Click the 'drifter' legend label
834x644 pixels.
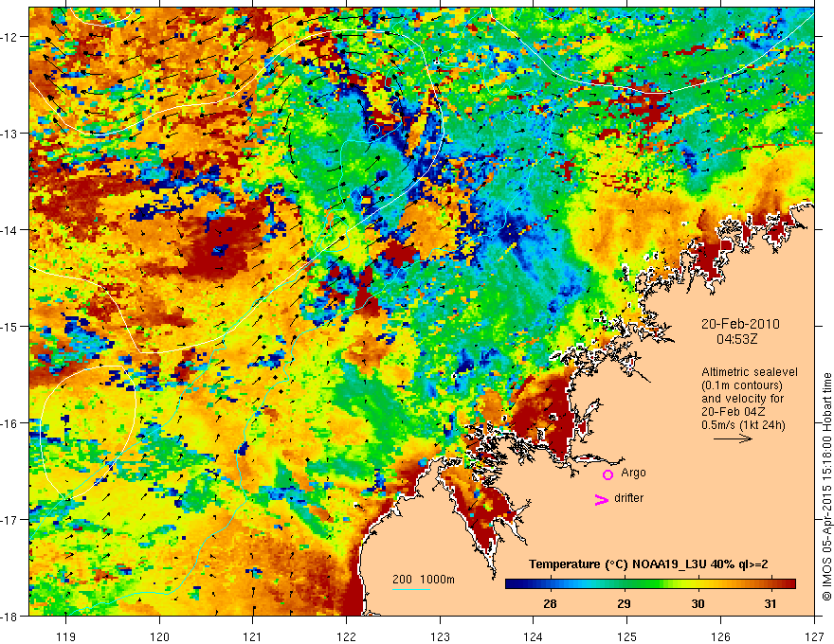tap(628, 498)
